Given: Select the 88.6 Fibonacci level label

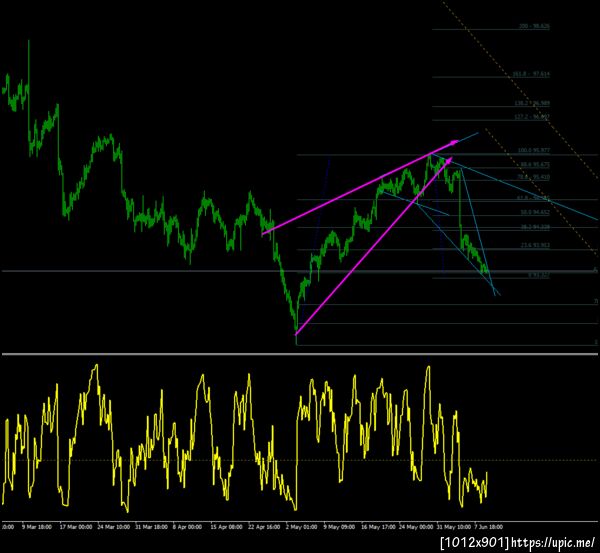Looking at the screenshot, I should pyautogui.click(x=535, y=165).
